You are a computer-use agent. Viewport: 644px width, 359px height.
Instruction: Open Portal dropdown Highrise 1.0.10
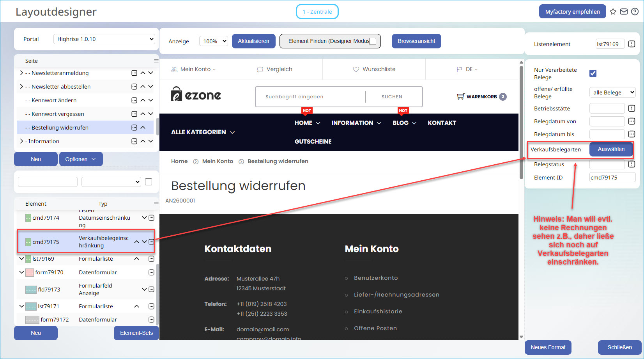[104, 39]
